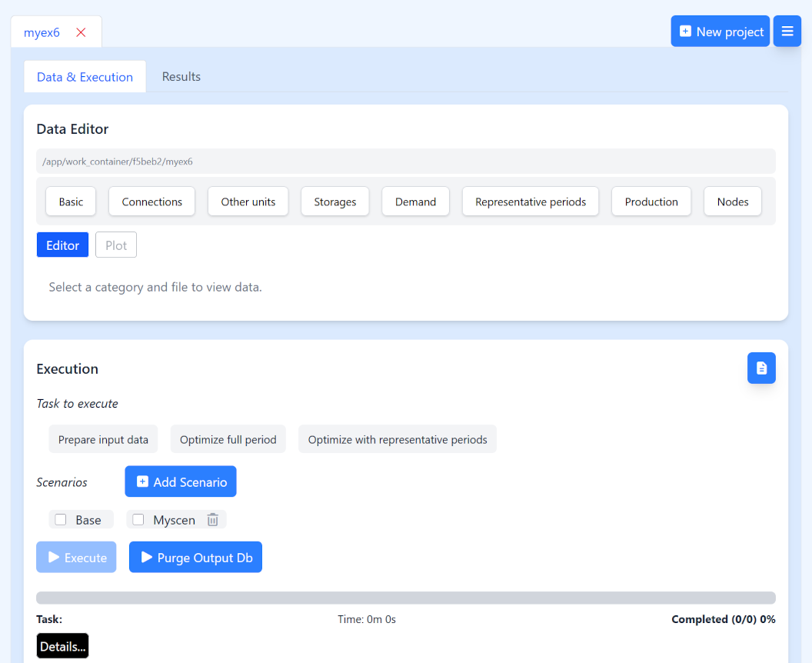The width and height of the screenshot is (812, 663).
Task: Delete the Myscen scenario via trash icon
Action: (x=213, y=520)
